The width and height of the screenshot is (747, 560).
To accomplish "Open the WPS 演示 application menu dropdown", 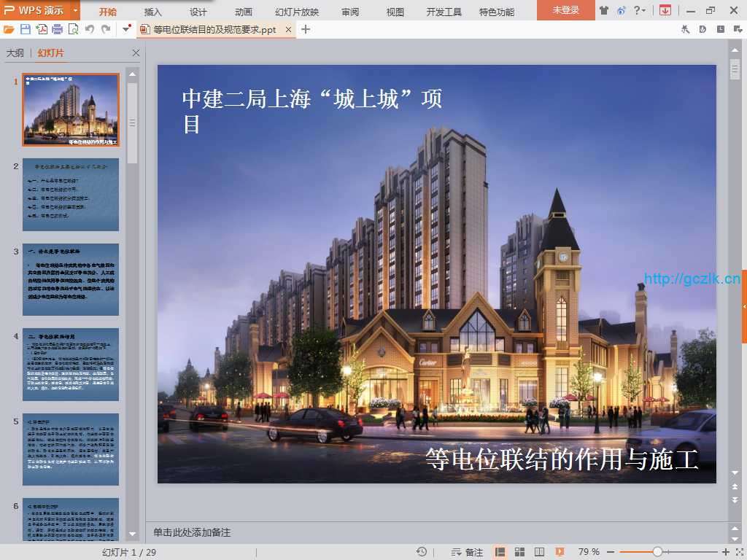I will (76, 10).
